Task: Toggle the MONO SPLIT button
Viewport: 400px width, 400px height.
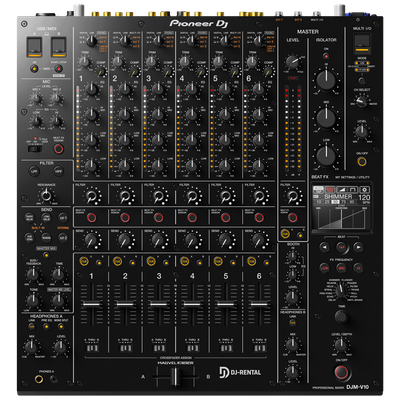Action: pyautogui.click(x=61, y=326)
